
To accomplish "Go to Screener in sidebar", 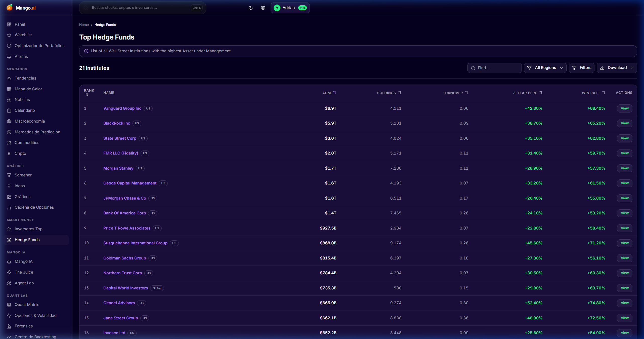I will 23,175.
